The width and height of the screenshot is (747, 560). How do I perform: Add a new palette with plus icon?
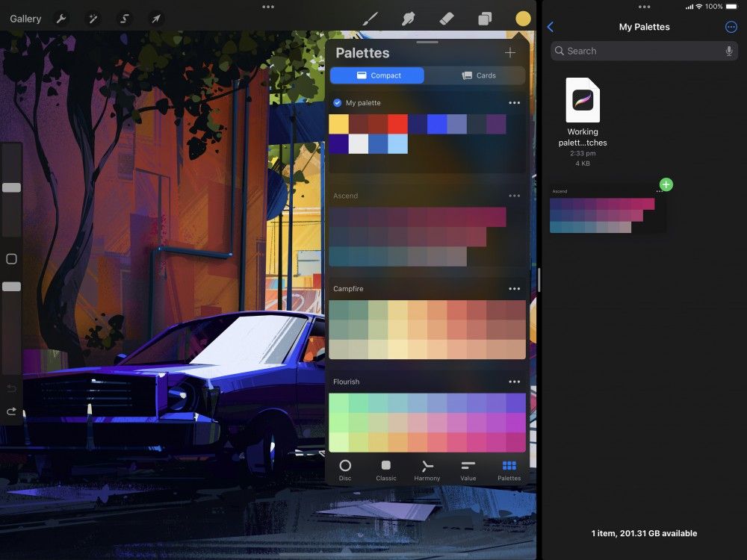509,53
